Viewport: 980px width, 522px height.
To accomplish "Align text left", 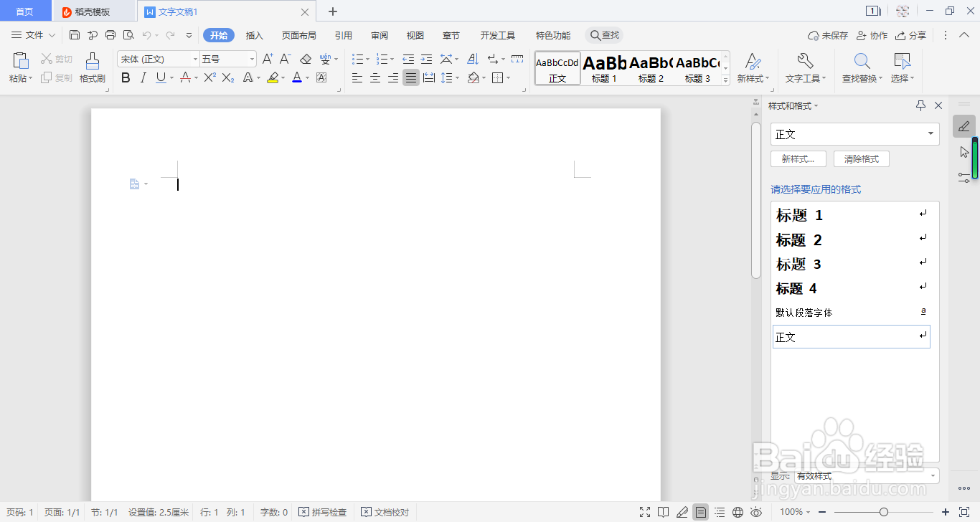I will pos(357,78).
